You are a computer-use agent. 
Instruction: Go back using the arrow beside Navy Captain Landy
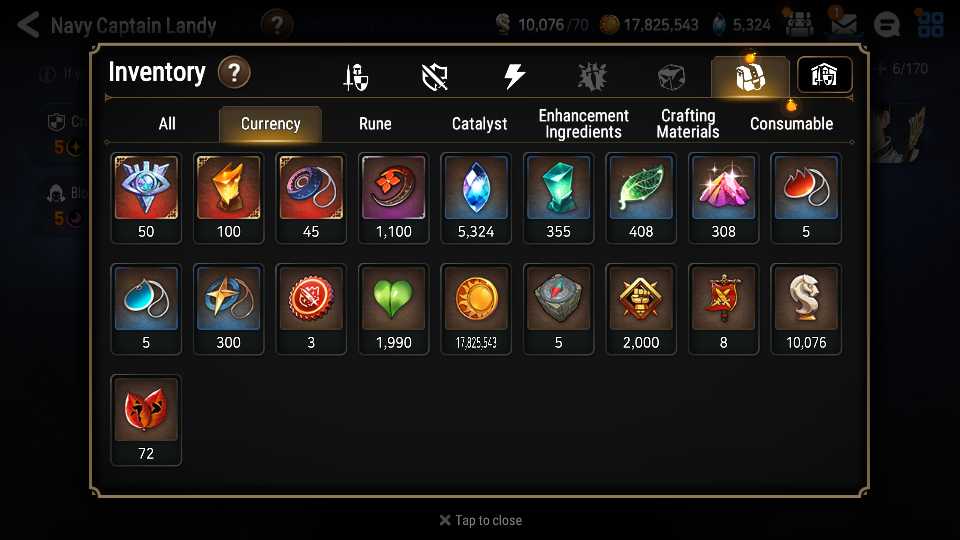point(28,25)
